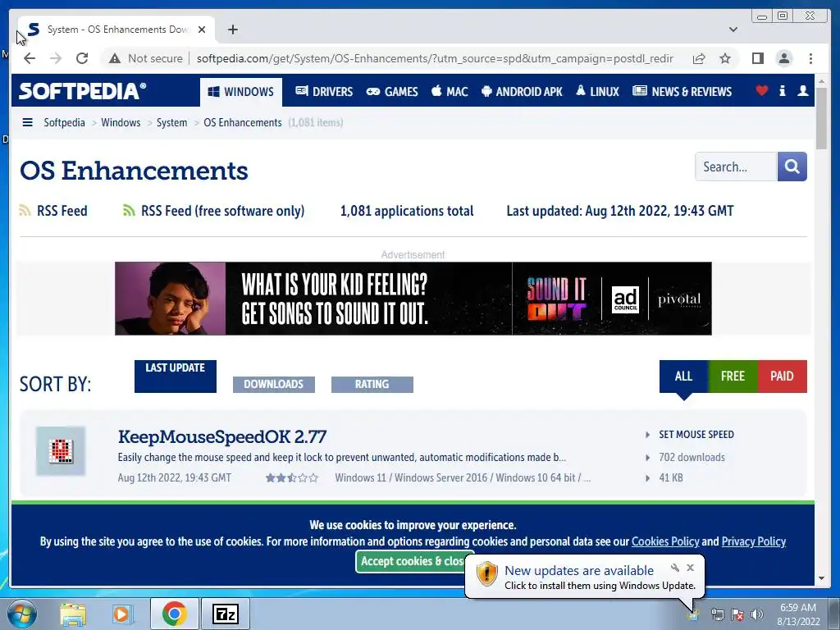Open the hamburger menu beside breadcrumbs
Screen dimensions: 840x630
[x=27, y=122]
